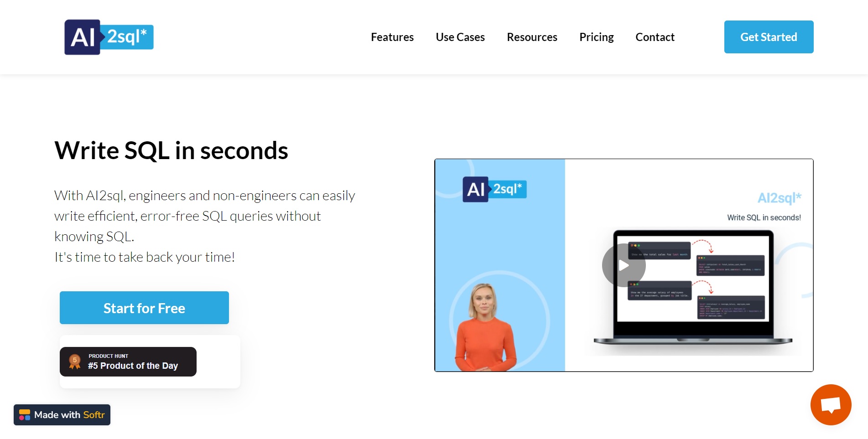
Task: Click the Get Started button
Action: tap(769, 37)
